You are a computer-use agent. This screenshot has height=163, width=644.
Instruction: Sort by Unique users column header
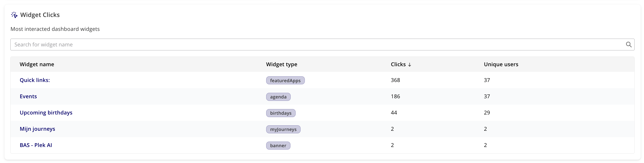click(x=501, y=64)
